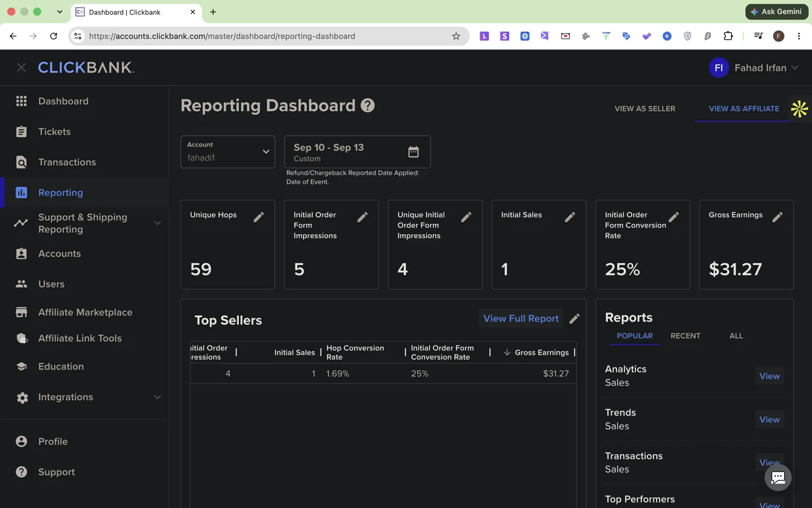This screenshot has width=812, height=508.
Task: Open the chat support bubble
Action: 778,477
